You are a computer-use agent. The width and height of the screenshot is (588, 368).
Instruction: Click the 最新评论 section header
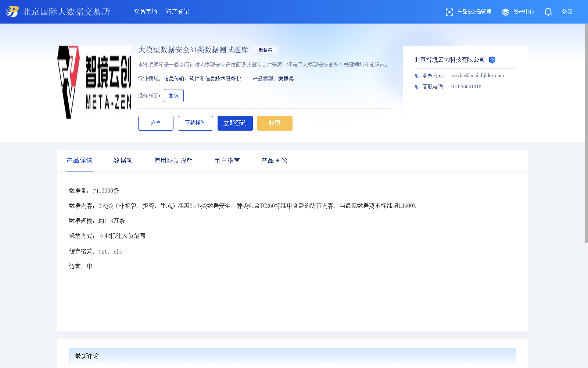(293, 356)
